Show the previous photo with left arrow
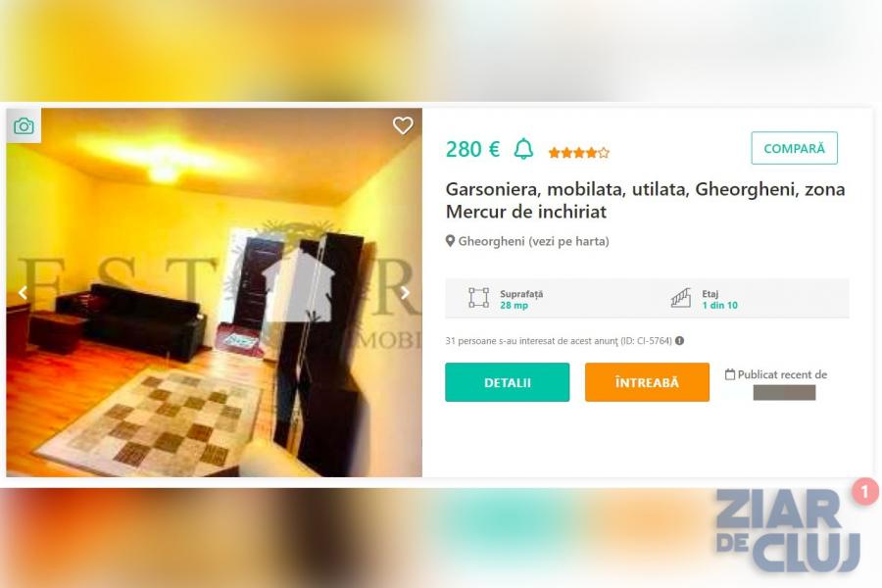The image size is (882, 588). pyautogui.click(x=24, y=293)
